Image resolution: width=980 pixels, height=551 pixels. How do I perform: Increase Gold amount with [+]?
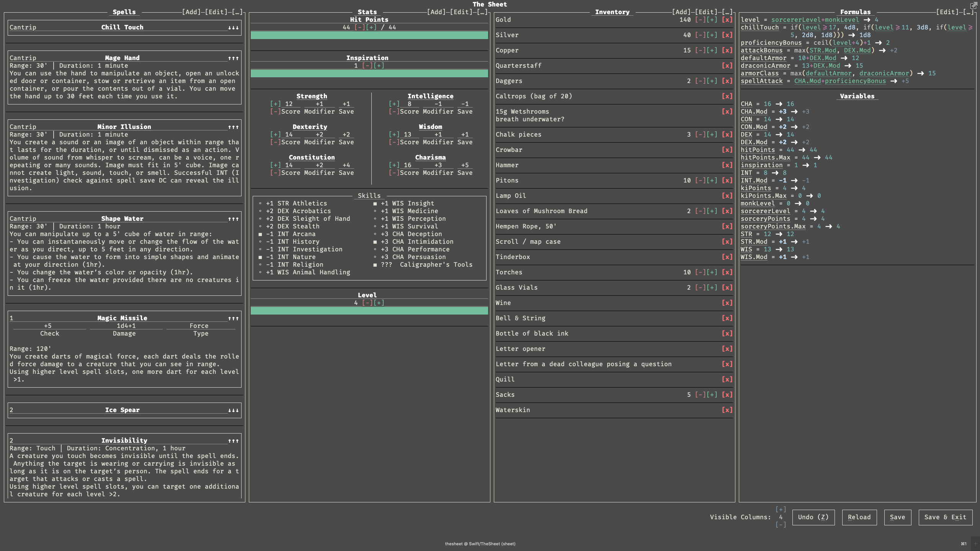tap(712, 20)
